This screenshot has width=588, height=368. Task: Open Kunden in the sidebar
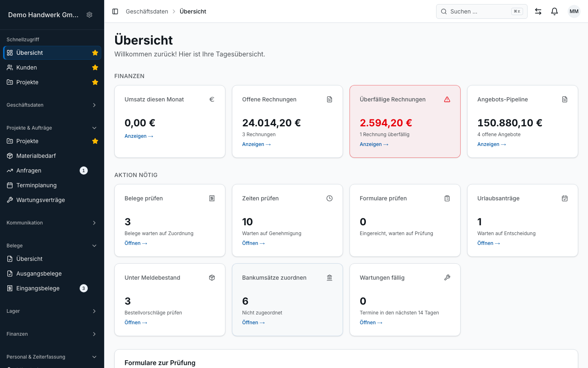[52, 67]
